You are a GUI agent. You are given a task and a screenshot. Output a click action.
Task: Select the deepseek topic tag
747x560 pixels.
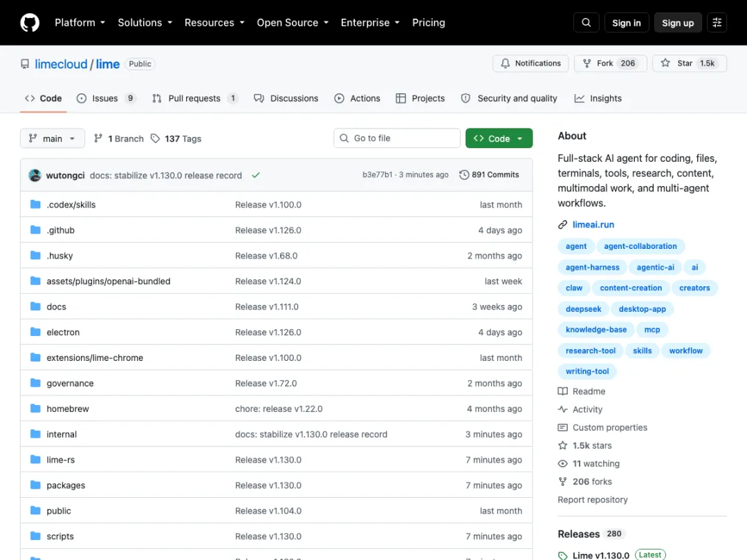pyautogui.click(x=583, y=309)
